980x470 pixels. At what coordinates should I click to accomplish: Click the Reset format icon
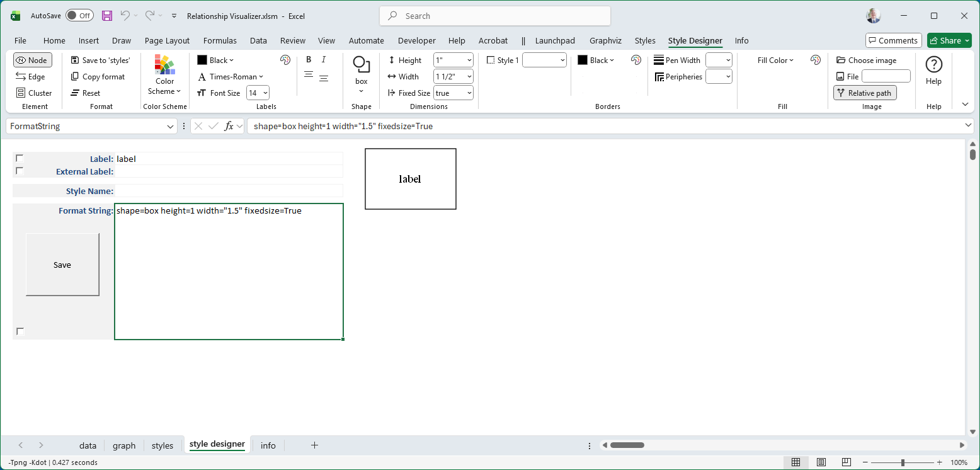pyautogui.click(x=75, y=93)
